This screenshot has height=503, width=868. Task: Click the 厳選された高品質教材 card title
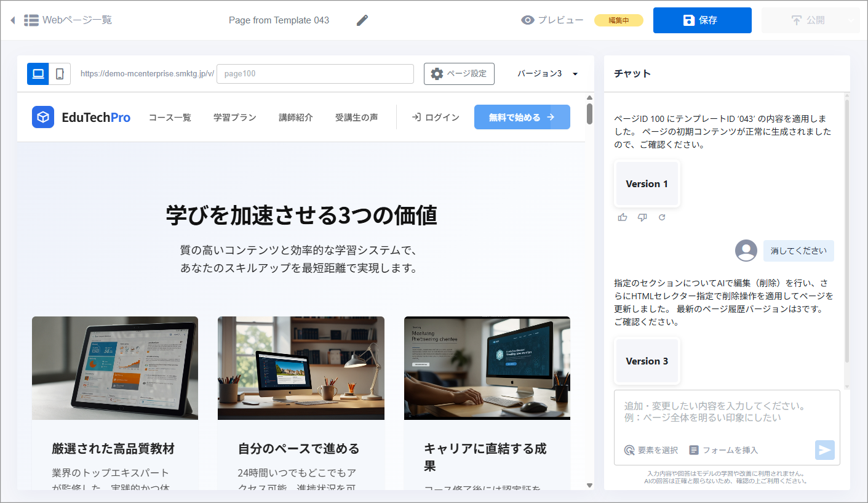[113, 449]
